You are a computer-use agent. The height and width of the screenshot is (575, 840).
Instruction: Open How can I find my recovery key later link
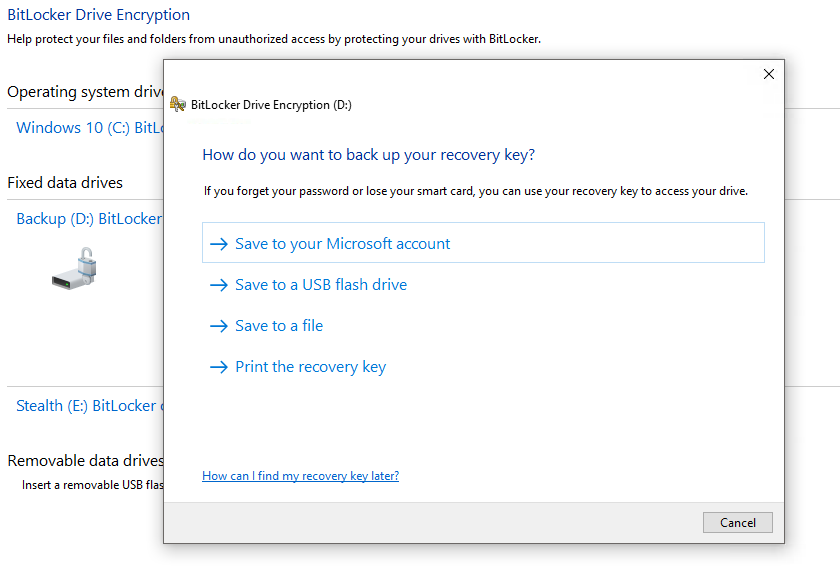[301, 476]
